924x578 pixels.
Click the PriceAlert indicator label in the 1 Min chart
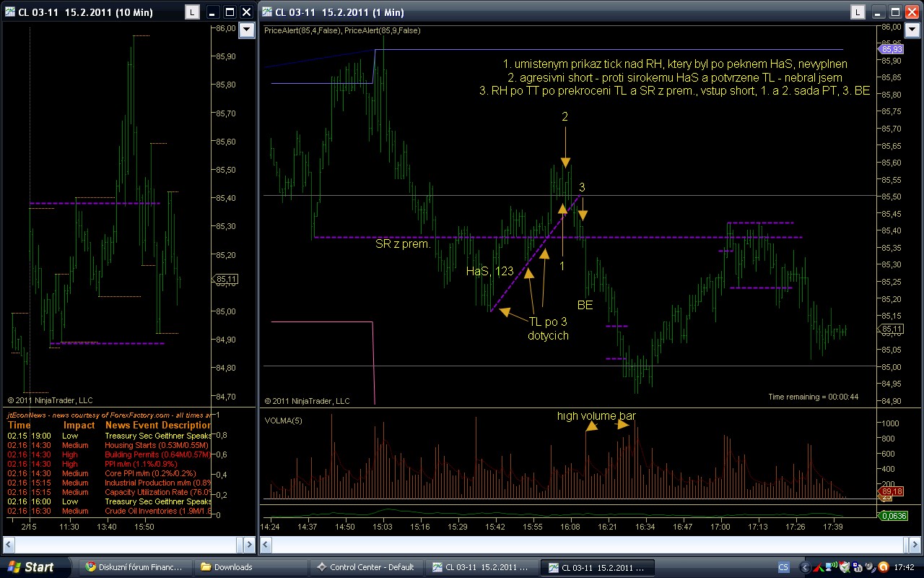(342, 30)
